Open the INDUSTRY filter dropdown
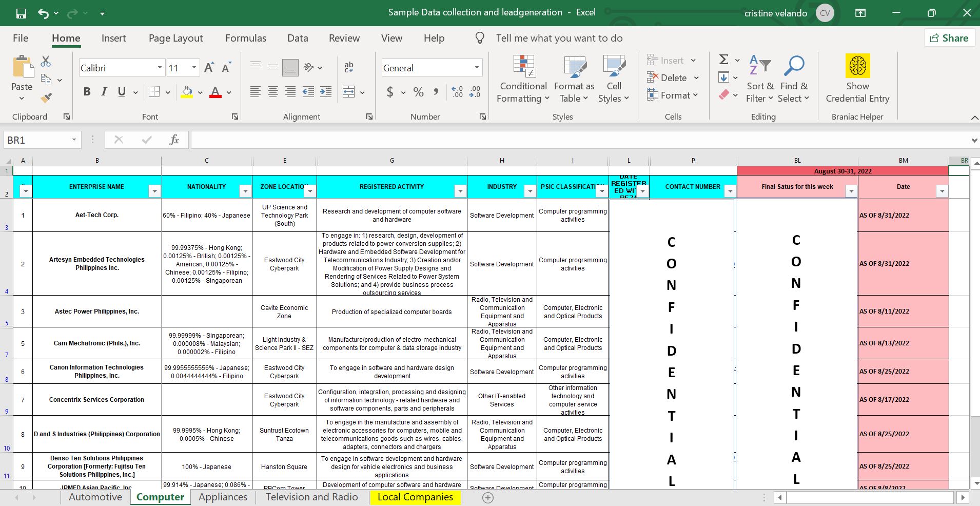This screenshot has height=506, width=980. tap(530, 191)
